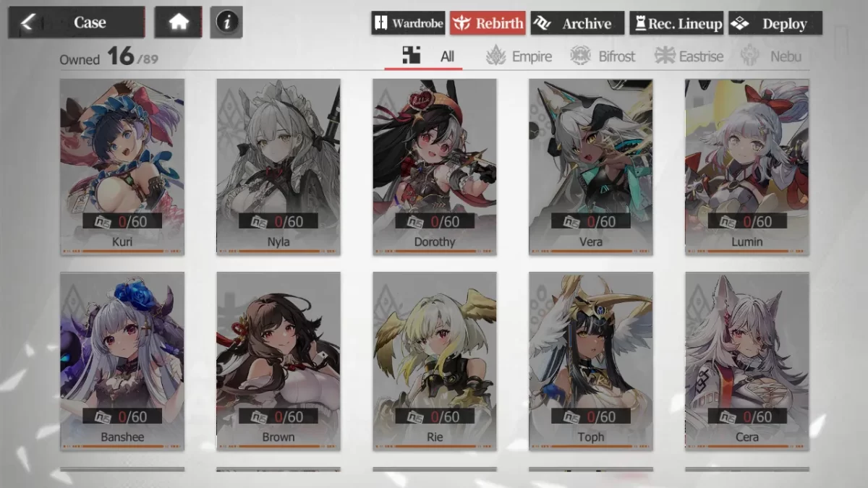Open the home screen icon
This screenshot has height=488, width=868.
[179, 22]
